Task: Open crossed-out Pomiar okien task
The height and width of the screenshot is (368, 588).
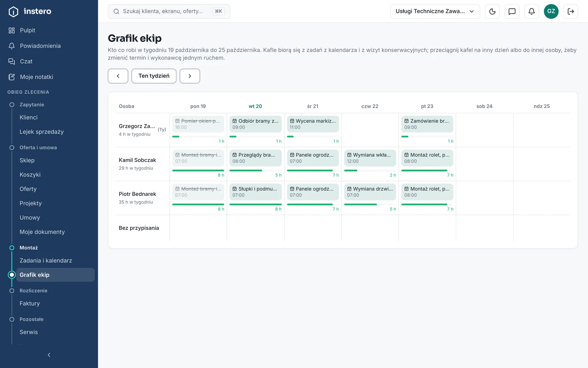Action: (198, 124)
